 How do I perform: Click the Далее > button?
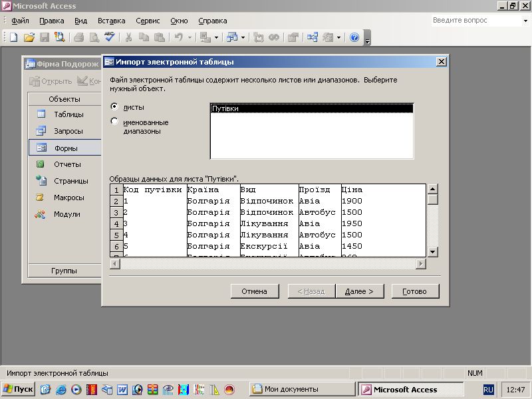(x=359, y=291)
